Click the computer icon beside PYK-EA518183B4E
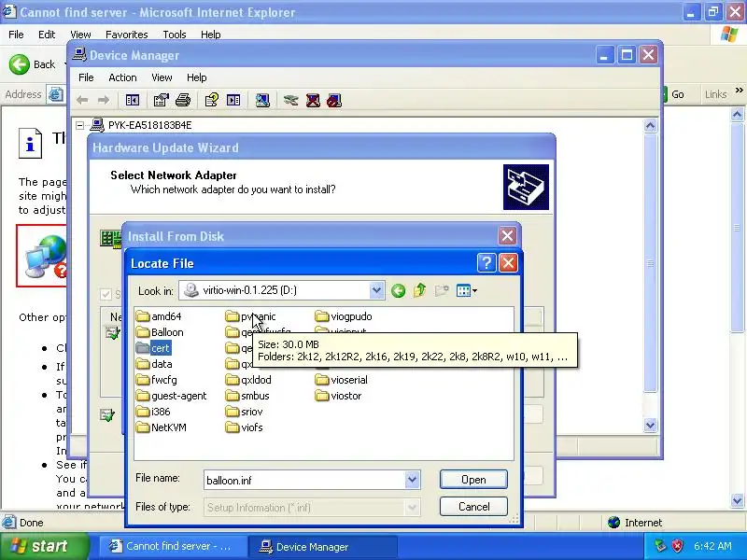Screen dimensions: 747x560 tap(97, 125)
